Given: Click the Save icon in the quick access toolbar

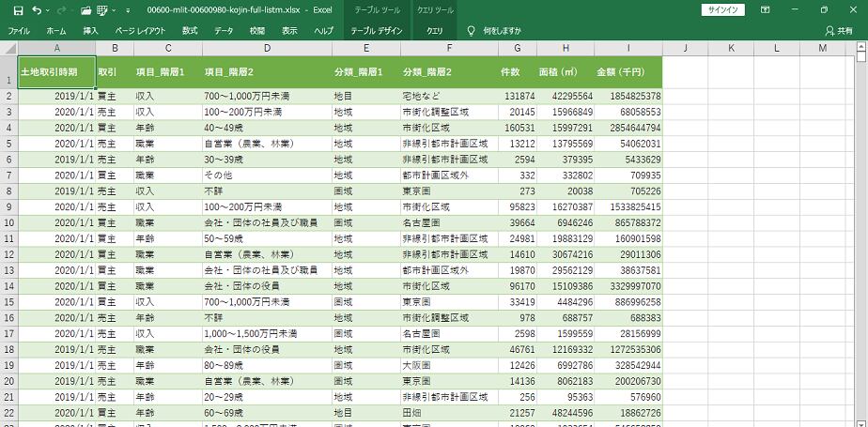Looking at the screenshot, I should pos(17,9).
